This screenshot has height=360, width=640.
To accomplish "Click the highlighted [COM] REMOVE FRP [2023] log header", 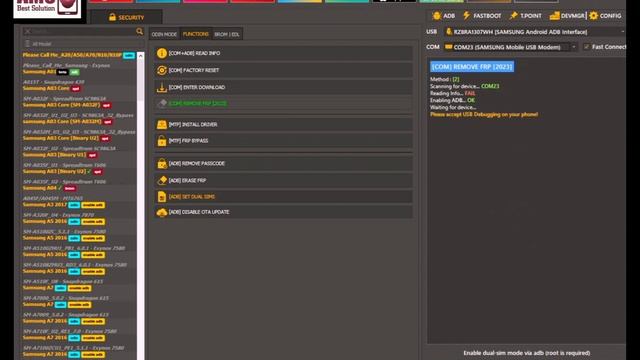I will 472,67.
